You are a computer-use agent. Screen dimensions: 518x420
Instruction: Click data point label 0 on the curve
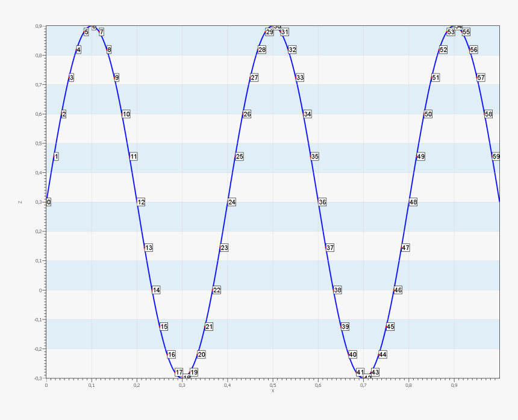click(x=49, y=202)
